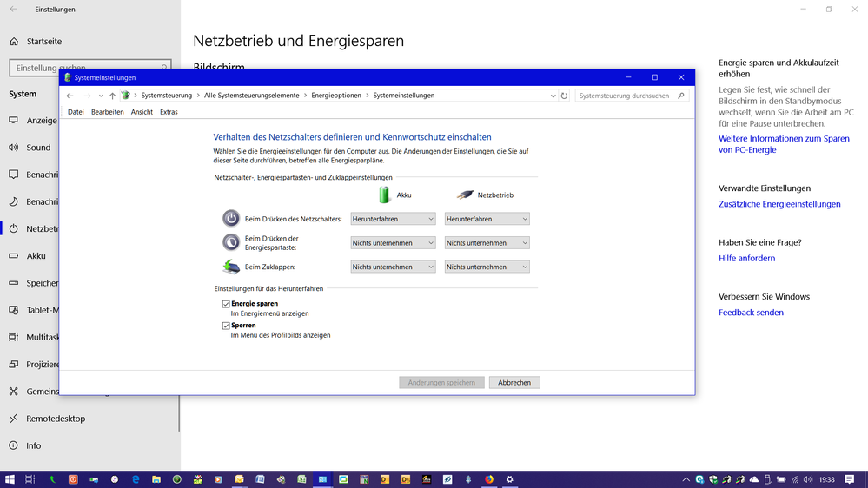Open the Datei menu
868x488 pixels.
point(76,112)
